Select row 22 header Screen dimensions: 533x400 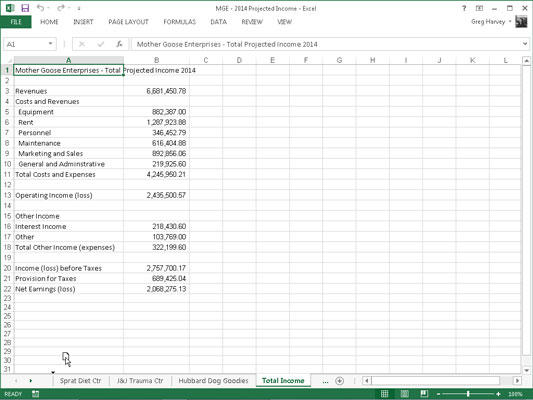coord(7,289)
